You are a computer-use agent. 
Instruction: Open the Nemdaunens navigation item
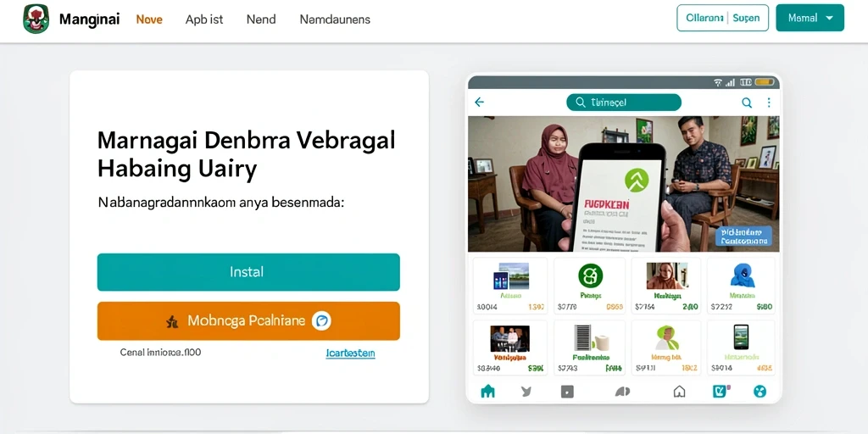pos(335,19)
